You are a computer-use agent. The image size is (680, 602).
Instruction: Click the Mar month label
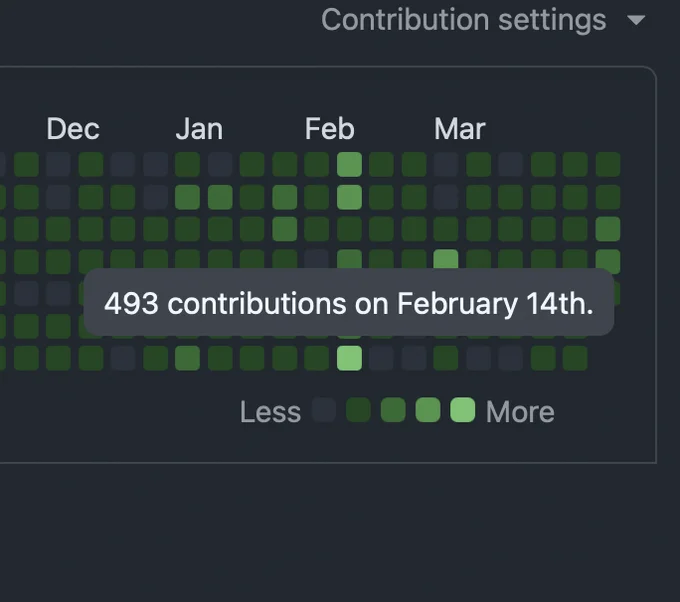tap(460, 129)
